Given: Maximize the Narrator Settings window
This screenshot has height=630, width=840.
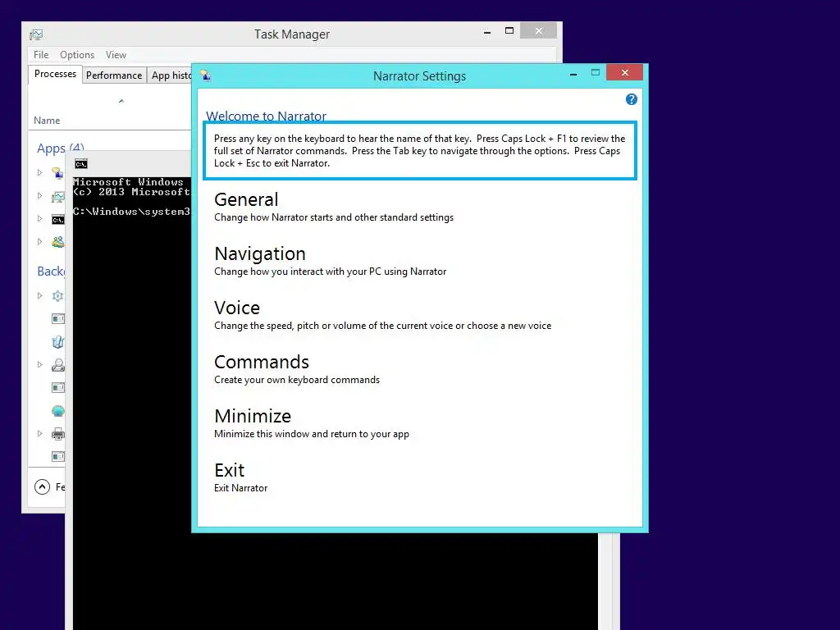Looking at the screenshot, I should click(x=596, y=73).
